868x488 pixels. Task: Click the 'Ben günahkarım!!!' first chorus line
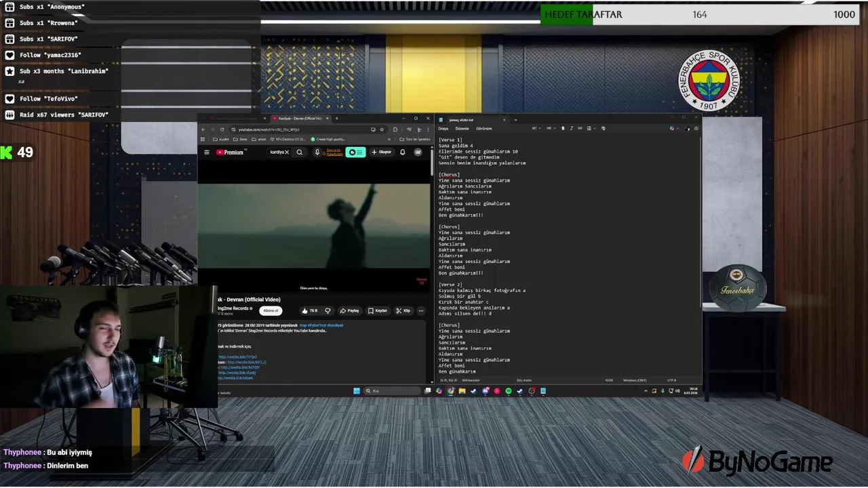click(461, 216)
